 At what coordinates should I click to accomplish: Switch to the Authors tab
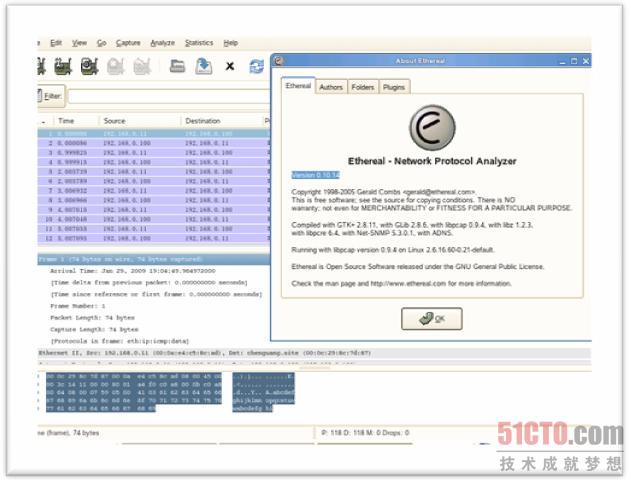(x=331, y=87)
